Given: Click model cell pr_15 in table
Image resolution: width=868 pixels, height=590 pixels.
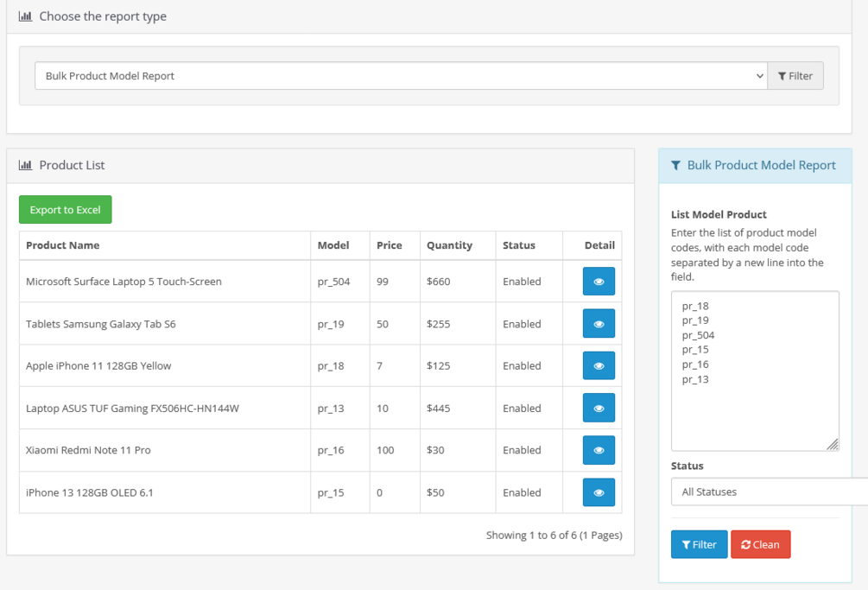Looking at the screenshot, I should (331, 493).
